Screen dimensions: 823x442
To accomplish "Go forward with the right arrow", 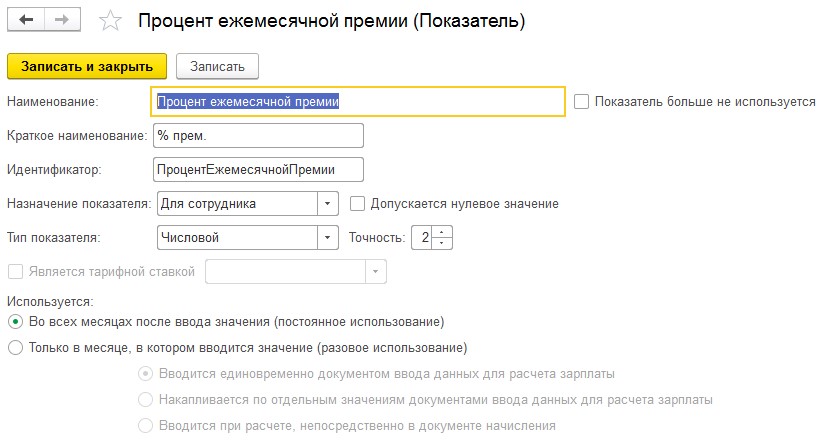I will pos(62,20).
